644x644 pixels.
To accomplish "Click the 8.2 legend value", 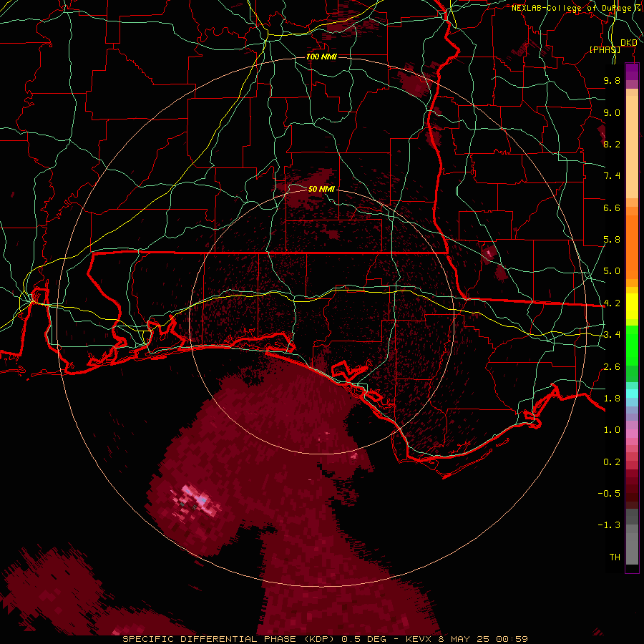I will (x=612, y=144).
